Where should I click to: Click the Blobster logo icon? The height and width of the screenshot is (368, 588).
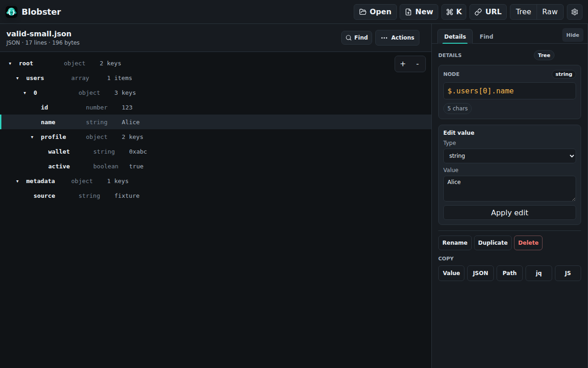11,12
